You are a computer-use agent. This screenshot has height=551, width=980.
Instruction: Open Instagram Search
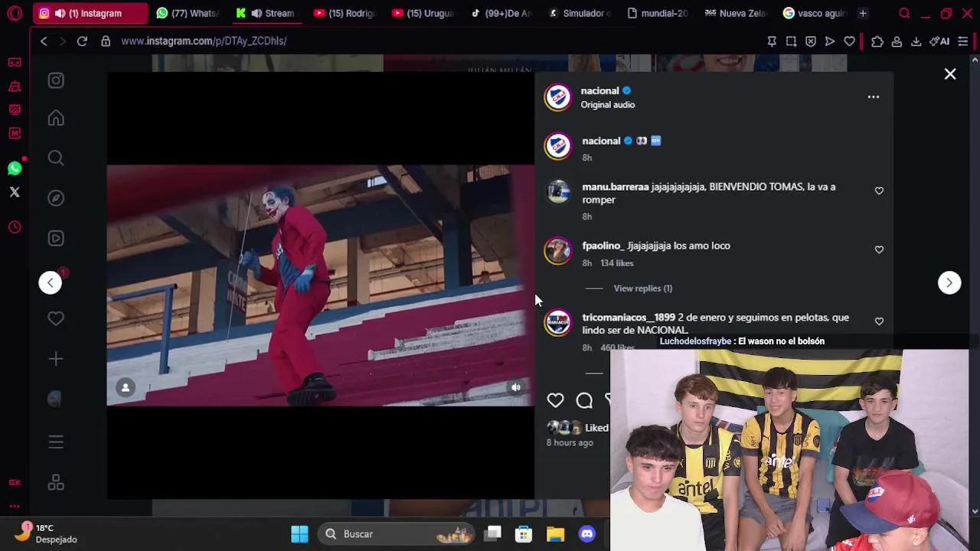pos(56,158)
